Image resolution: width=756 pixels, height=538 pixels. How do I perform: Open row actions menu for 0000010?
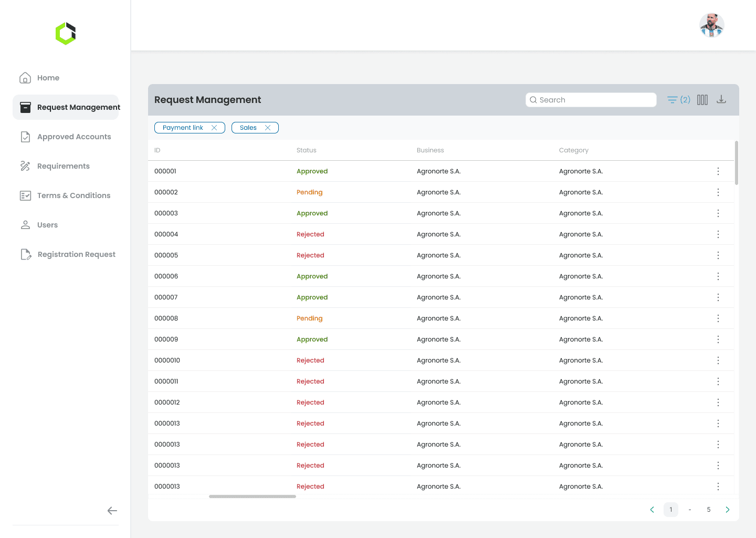718,360
